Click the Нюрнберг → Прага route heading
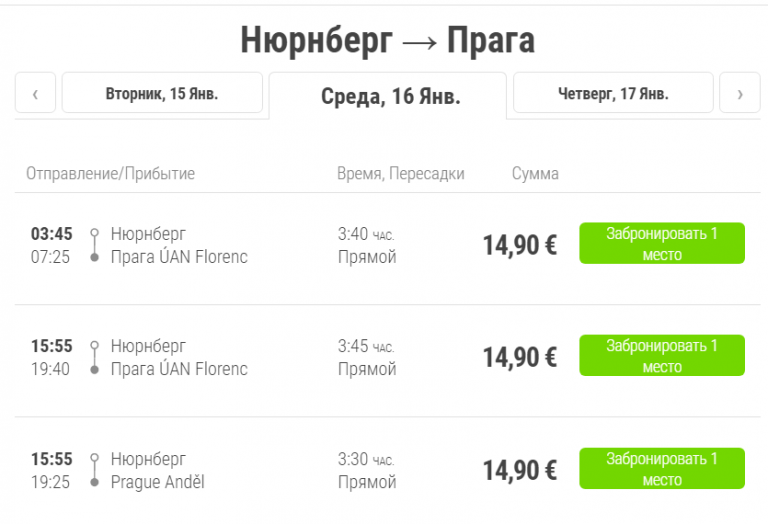 [387, 40]
